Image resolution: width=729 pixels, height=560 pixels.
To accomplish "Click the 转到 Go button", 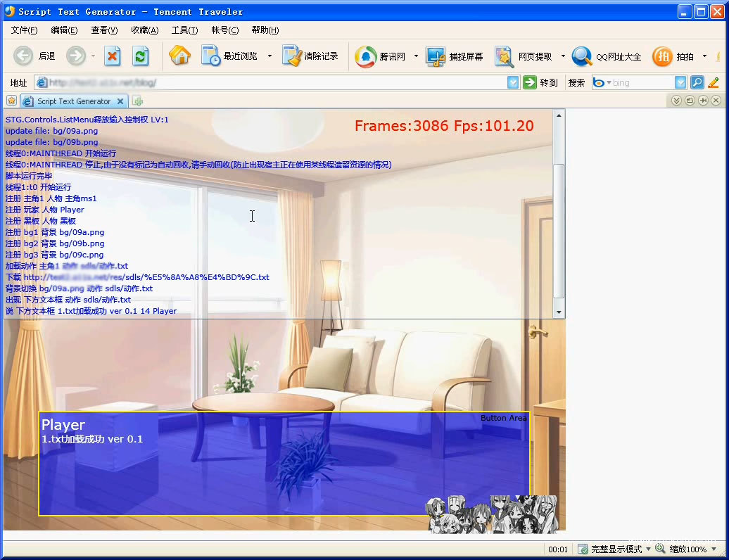I will pyautogui.click(x=540, y=82).
